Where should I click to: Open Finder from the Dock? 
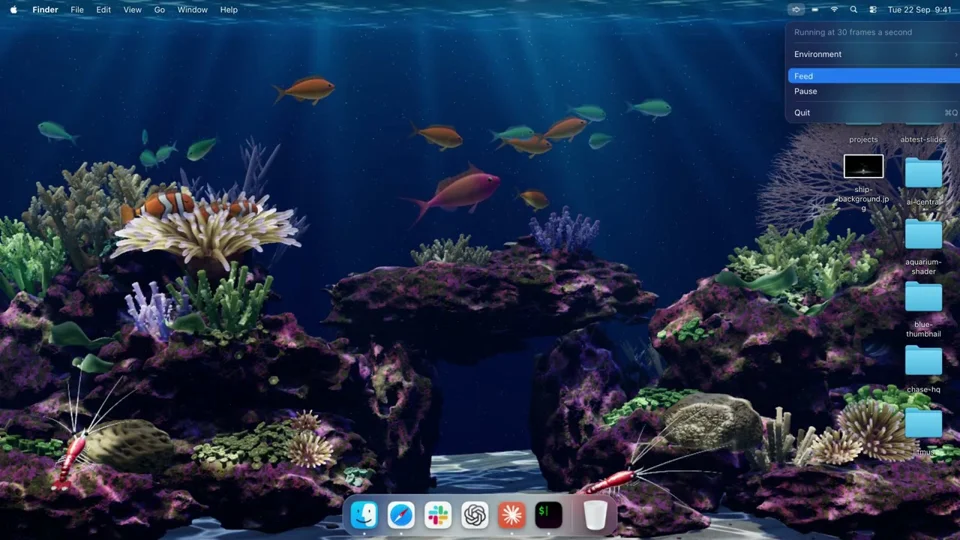coord(364,515)
